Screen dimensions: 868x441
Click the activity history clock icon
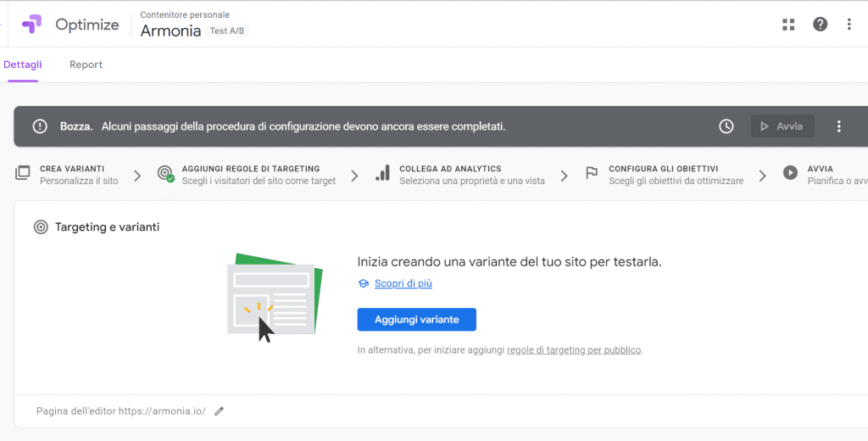pyautogui.click(x=726, y=126)
